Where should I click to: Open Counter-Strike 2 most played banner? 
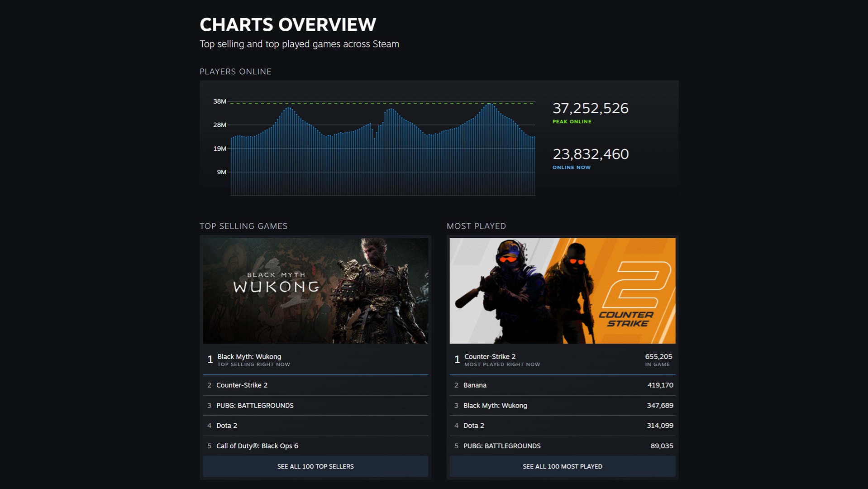563,290
